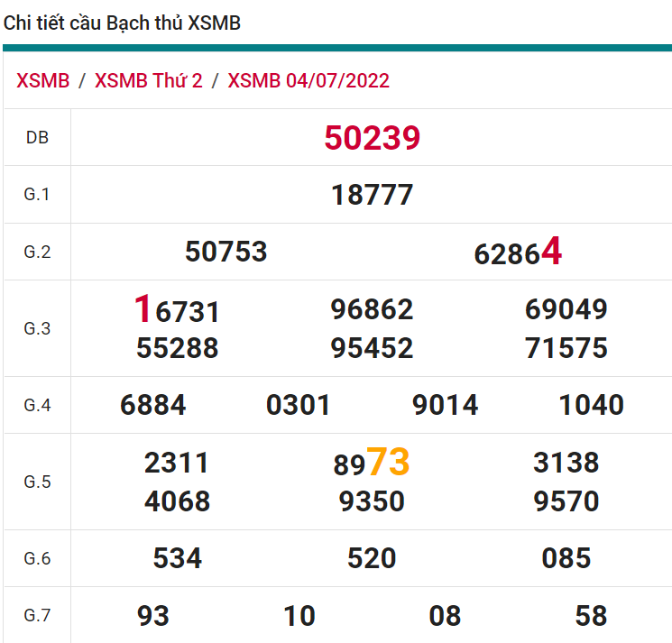Select the G.1 prize number 18777
The image size is (672, 643).
[372, 195]
